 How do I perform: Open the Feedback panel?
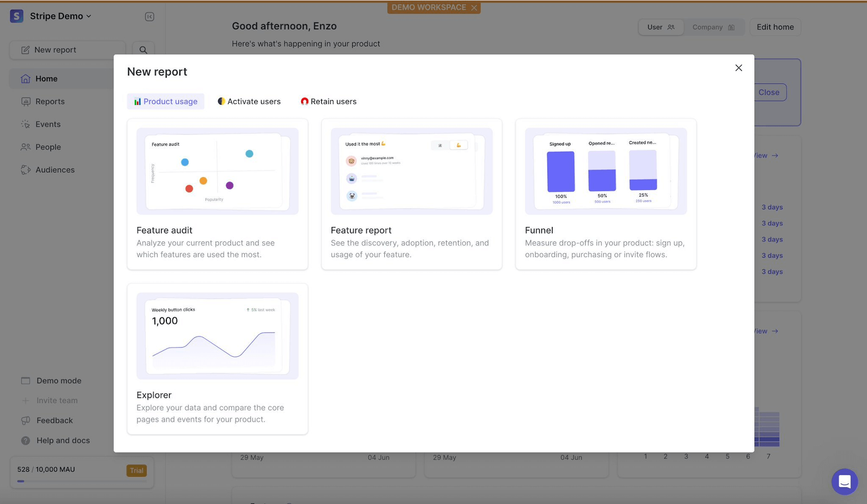54,420
